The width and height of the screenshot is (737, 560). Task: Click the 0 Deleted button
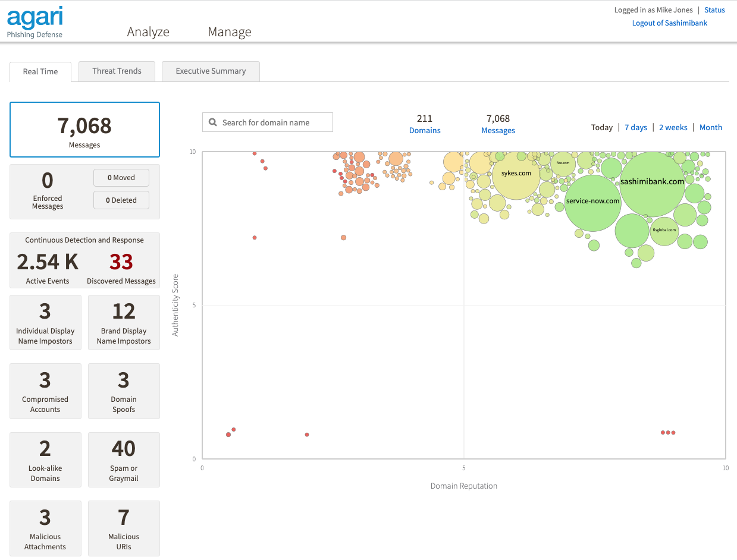click(x=121, y=200)
